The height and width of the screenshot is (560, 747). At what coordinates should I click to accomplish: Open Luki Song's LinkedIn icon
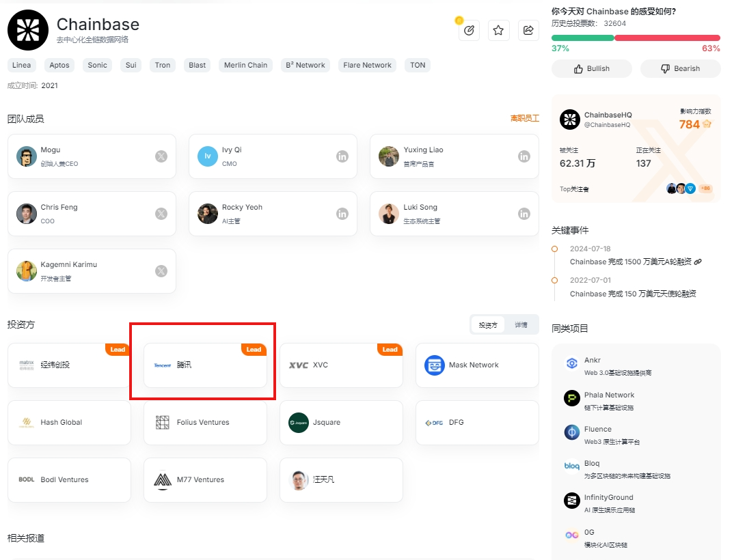point(524,214)
